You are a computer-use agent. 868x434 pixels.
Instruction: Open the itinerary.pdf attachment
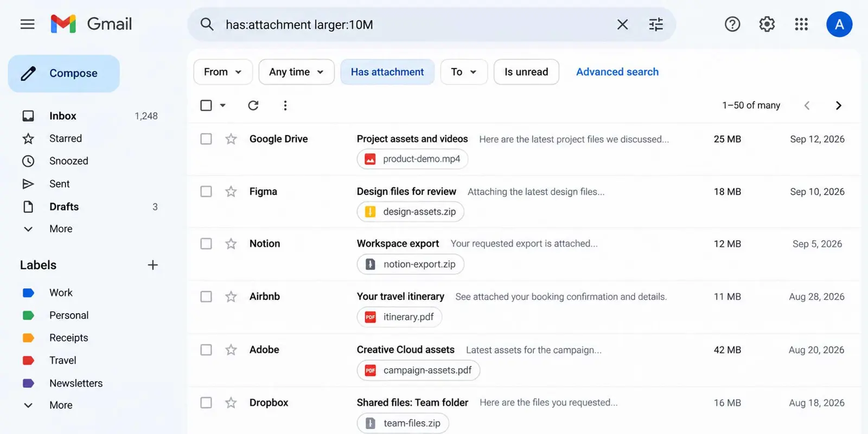[399, 317]
